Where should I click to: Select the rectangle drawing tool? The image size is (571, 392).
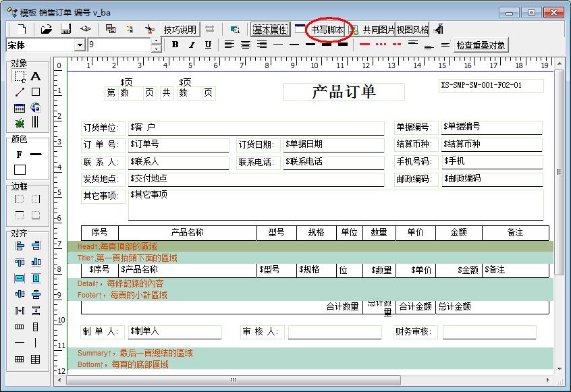(36, 92)
